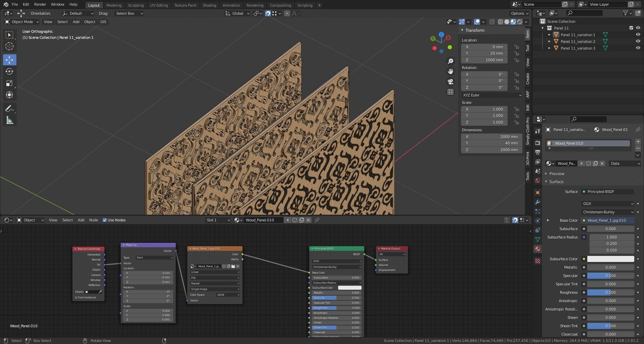Add a new material slot
The width and height of the screenshot is (644, 344).
point(638,142)
